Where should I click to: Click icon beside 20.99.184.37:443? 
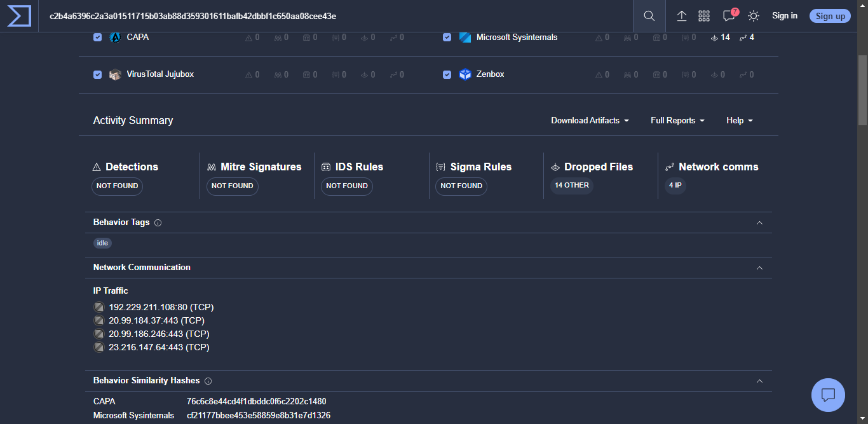click(x=98, y=320)
